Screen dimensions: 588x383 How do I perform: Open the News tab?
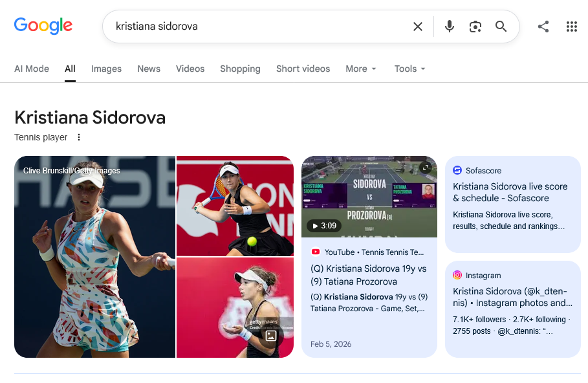click(149, 69)
